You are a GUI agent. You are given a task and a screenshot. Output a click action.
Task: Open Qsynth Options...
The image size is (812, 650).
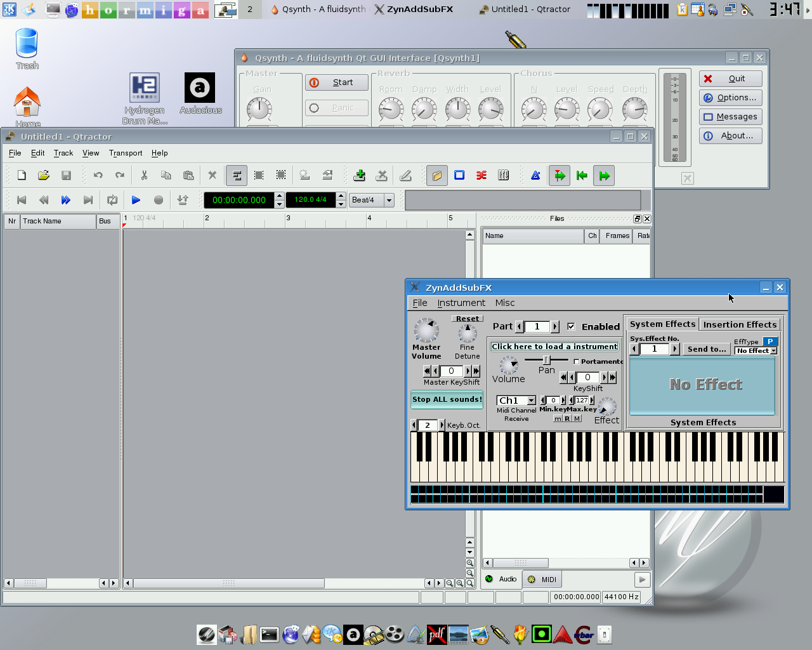pyautogui.click(x=731, y=98)
